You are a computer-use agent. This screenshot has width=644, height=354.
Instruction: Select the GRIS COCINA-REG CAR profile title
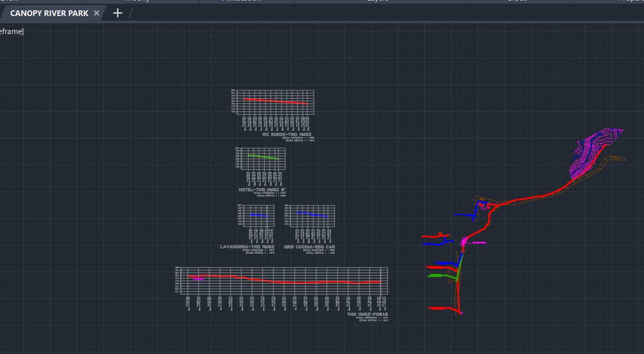click(x=309, y=247)
